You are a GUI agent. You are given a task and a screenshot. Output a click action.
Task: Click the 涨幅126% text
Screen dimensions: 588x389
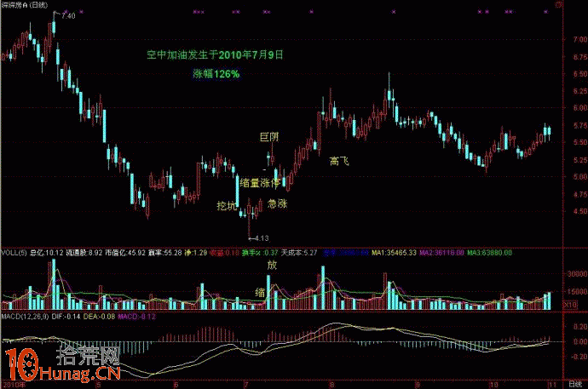pyautogui.click(x=216, y=74)
